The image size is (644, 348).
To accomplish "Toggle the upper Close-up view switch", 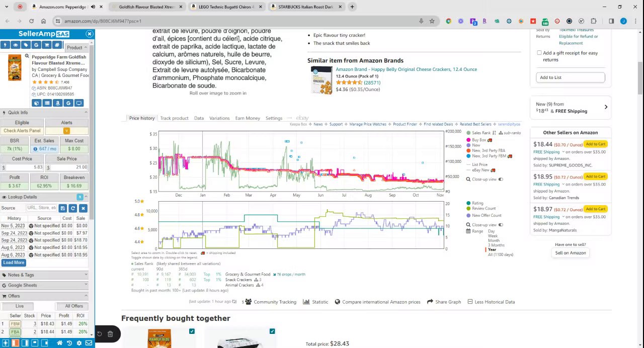I will (x=500, y=179).
